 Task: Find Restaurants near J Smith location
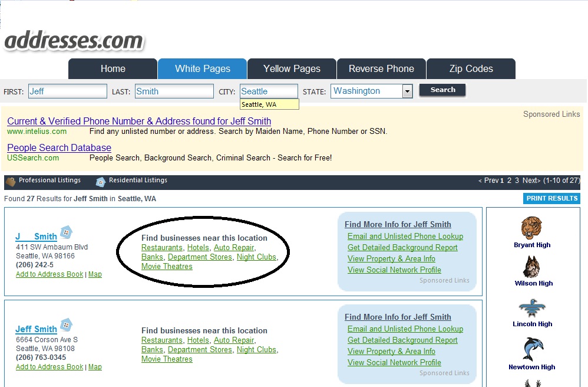(x=161, y=248)
